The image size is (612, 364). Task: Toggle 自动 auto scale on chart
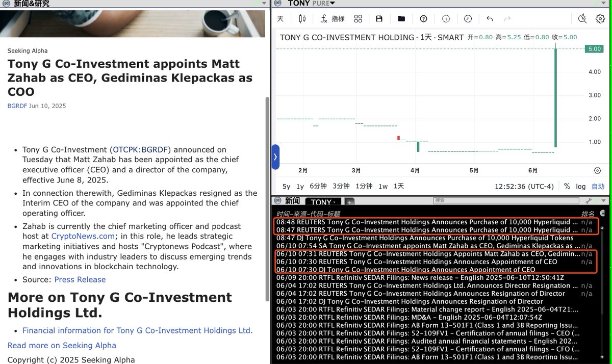(x=598, y=187)
